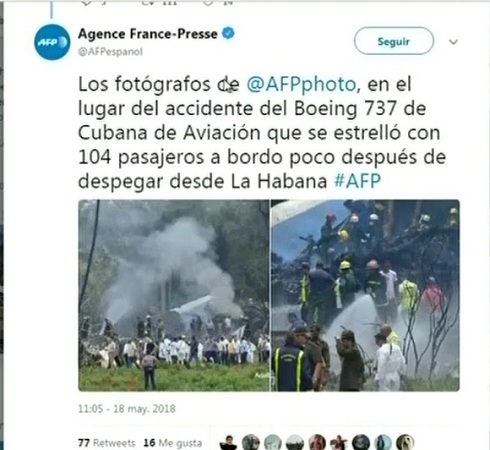Open the third liker's avatar
Screen dimensions: 490x450
273,443
